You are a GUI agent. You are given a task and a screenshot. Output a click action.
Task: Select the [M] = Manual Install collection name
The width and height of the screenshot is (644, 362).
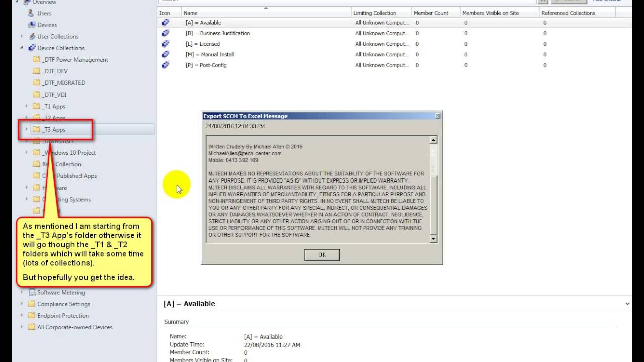(210, 54)
